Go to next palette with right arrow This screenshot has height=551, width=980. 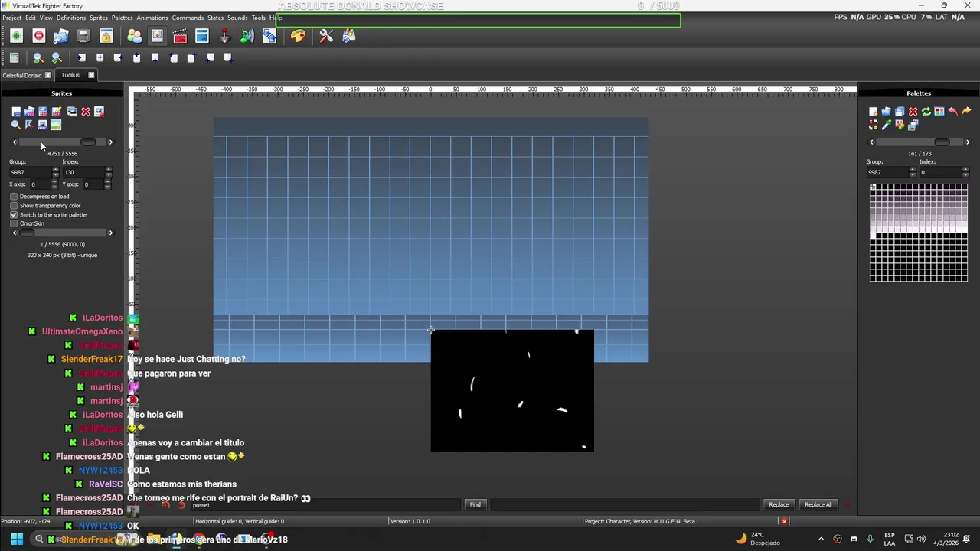pyautogui.click(x=967, y=142)
